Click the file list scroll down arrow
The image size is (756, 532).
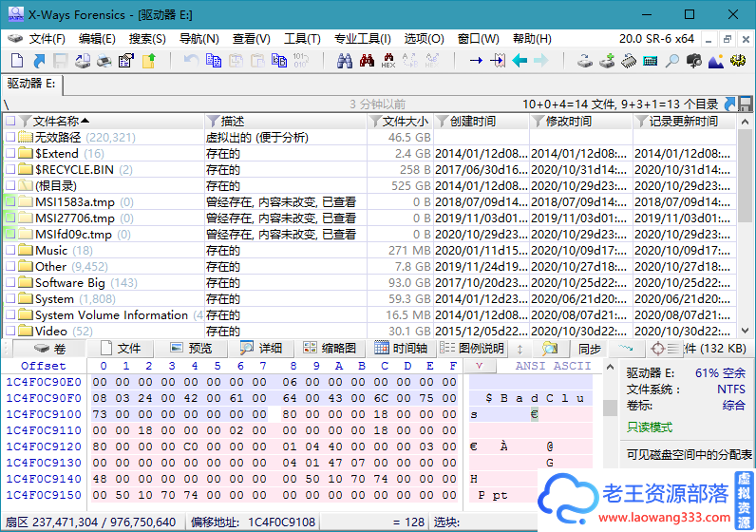745,331
